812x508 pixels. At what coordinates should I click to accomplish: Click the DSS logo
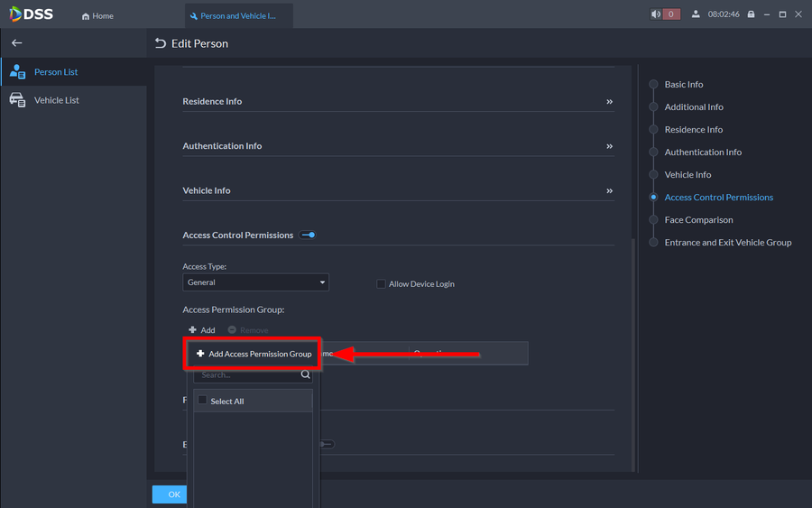[32, 14]
